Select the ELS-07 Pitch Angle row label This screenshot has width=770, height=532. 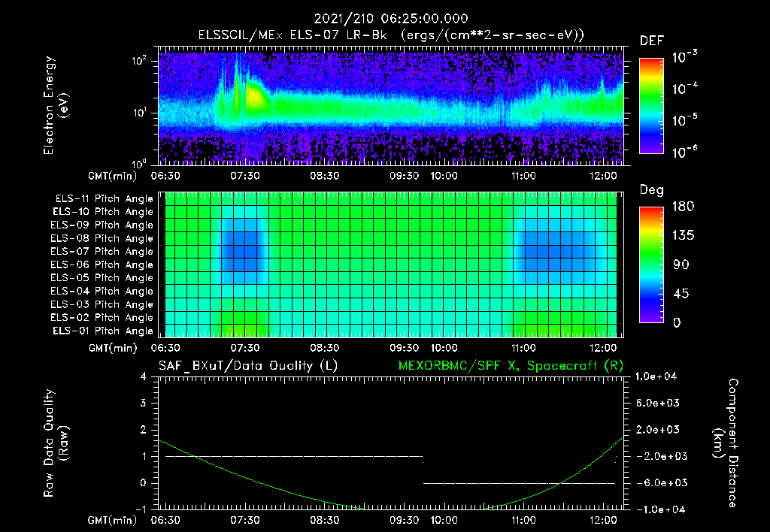[x=102, y=251]
